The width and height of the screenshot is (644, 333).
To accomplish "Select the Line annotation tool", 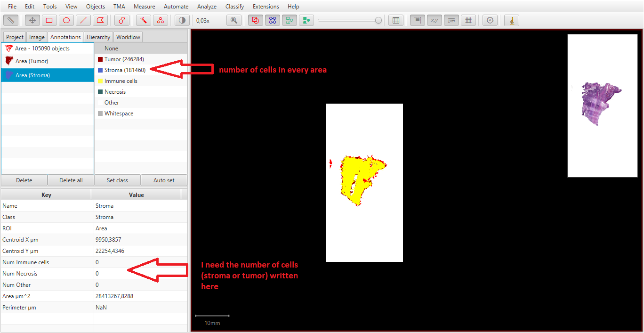I will [83, 20].
